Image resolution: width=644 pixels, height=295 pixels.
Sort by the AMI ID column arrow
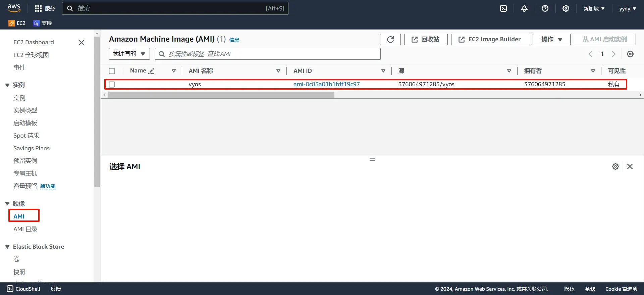[x=383, y=71]
